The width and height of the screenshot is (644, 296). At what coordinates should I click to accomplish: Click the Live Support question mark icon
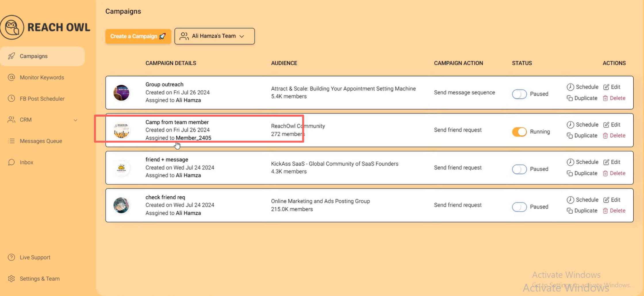(11, 257)
